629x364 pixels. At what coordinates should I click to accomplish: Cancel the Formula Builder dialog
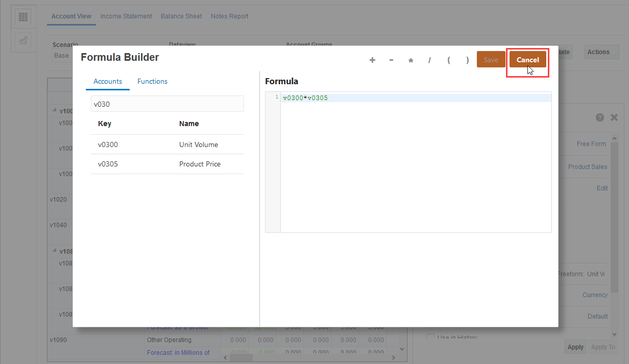click(x=527, y=60)
